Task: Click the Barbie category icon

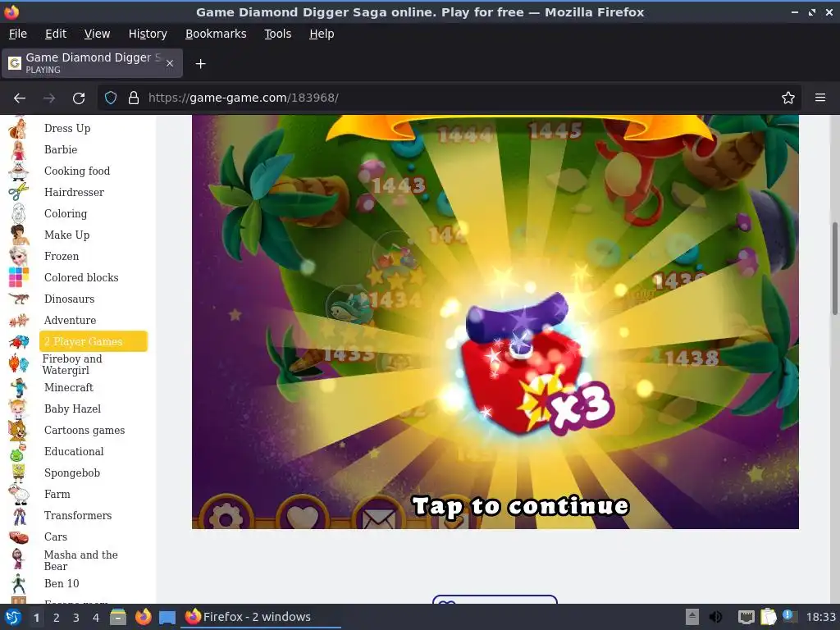Action: tap(18, 150)
